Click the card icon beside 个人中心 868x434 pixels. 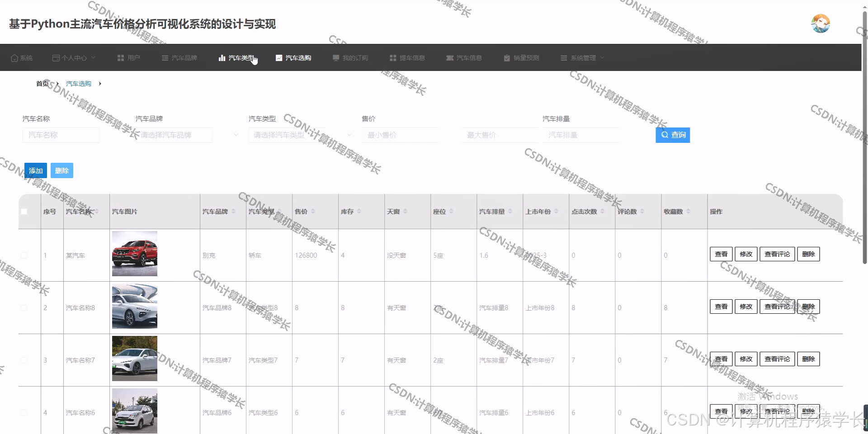coord(56,58)
